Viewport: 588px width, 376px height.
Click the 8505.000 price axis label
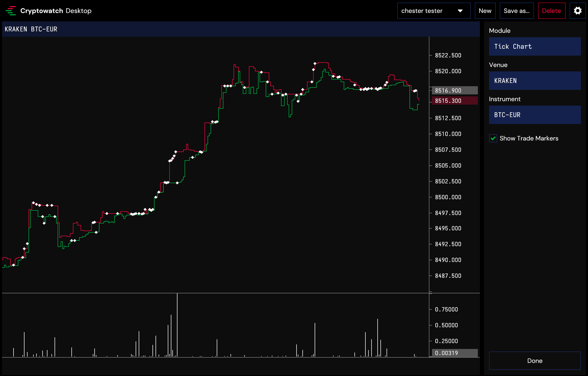point(448,166)
